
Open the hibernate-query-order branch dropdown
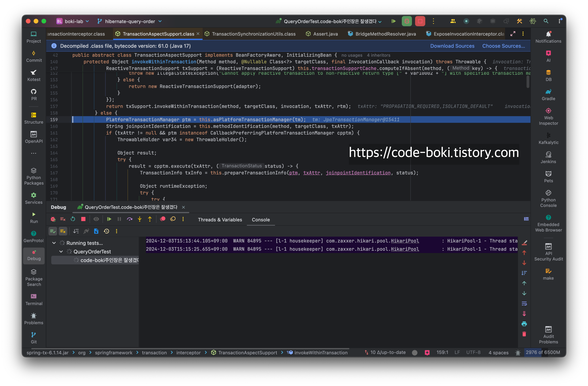(130, 21)
